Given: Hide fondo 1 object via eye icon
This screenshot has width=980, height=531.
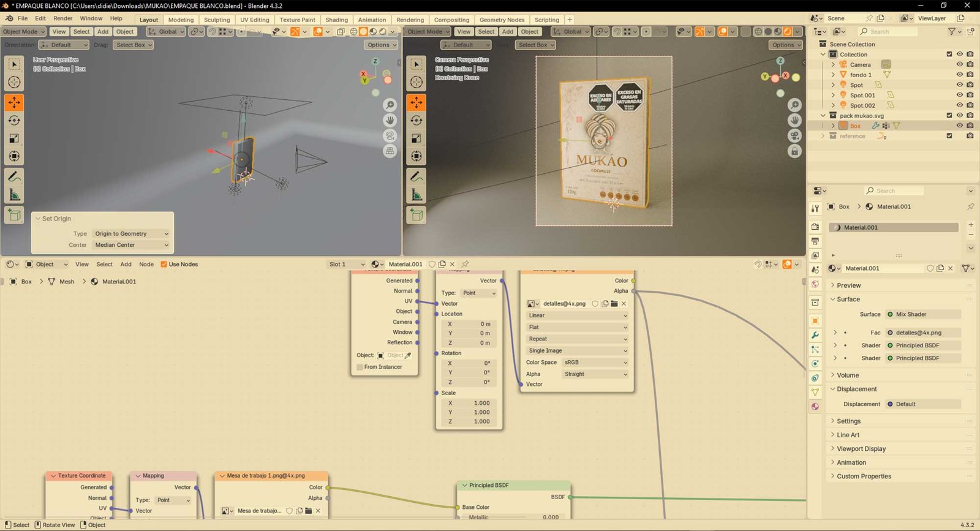Looking at the screenshot, I should pyautogui.click(x=960, y=75).
